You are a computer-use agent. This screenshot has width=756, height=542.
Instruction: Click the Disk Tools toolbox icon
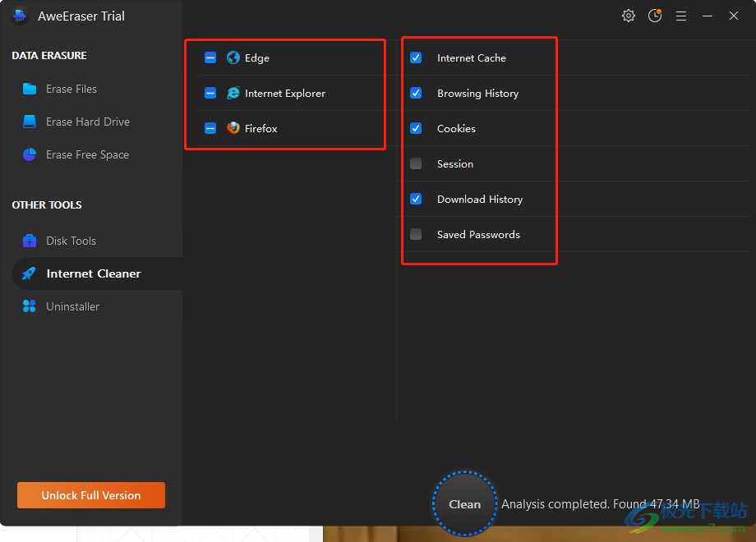(x=30, y=241)
